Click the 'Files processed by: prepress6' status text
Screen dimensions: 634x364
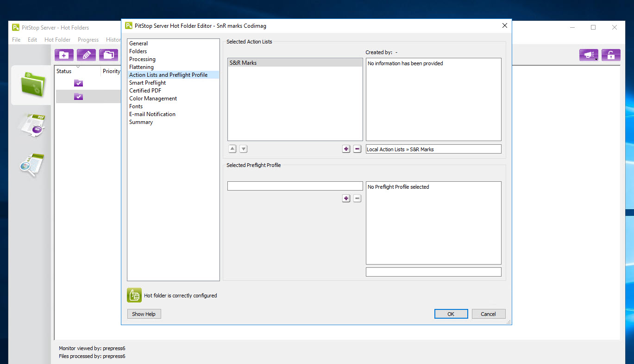[92, 356]
